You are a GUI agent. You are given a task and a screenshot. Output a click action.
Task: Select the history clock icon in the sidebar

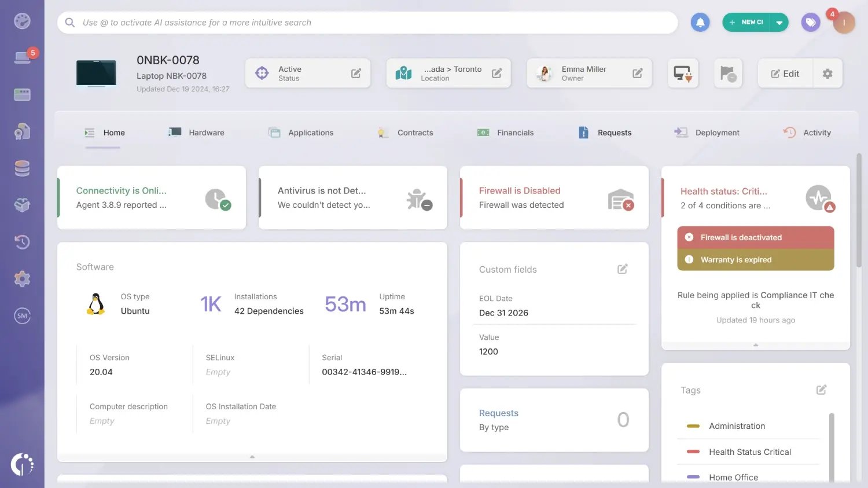coord(22,242)
